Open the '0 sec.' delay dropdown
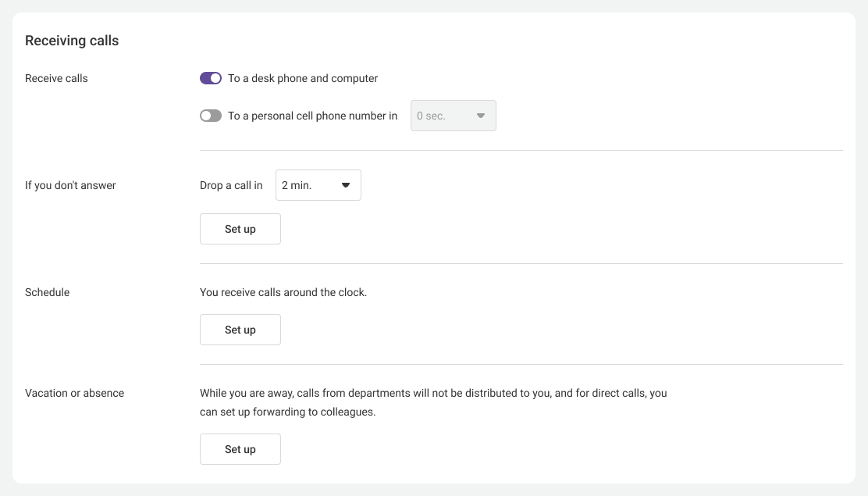This screenshot has width=868, height=496. [x=453, y=116]
